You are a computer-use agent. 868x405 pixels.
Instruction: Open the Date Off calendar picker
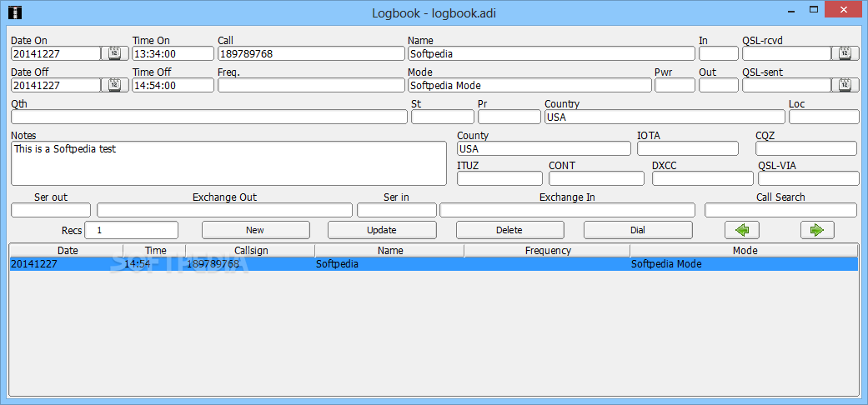click(114, 85)
